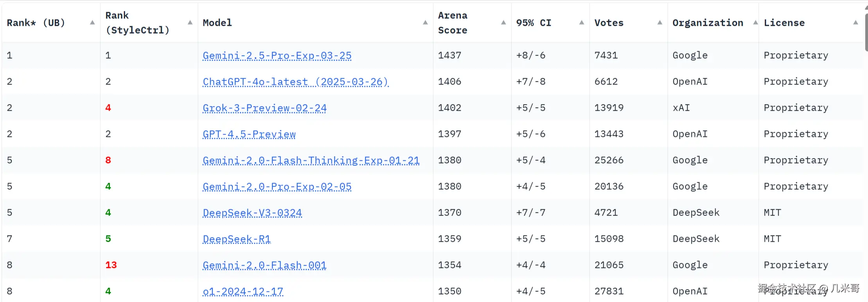
Task: Click the o1-2024-12-17 model link
Action: (x=243, y=291)
